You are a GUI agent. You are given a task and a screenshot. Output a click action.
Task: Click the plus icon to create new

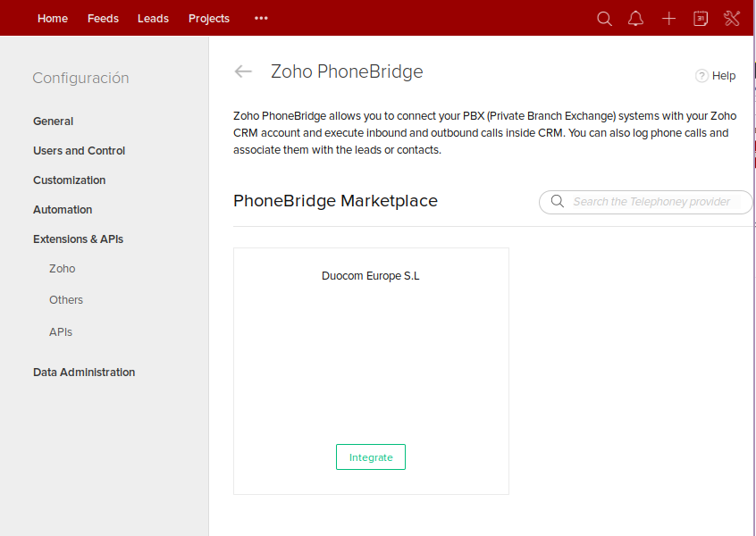pyautogui.click(x=668, y=19)
